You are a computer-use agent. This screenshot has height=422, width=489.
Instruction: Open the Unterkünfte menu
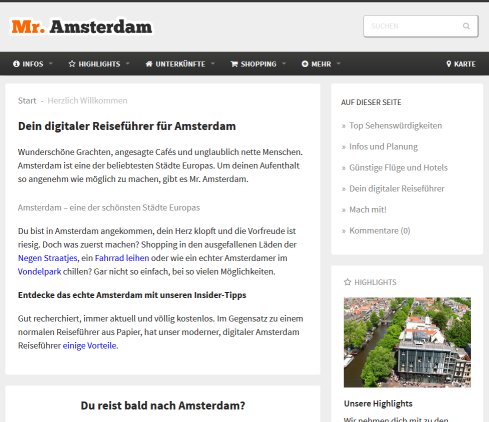(180, 64)
